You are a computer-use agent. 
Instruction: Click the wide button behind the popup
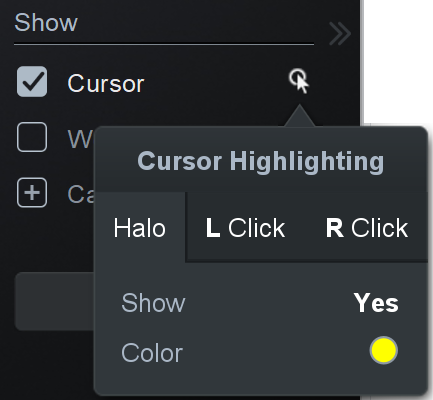click(55, 301)
